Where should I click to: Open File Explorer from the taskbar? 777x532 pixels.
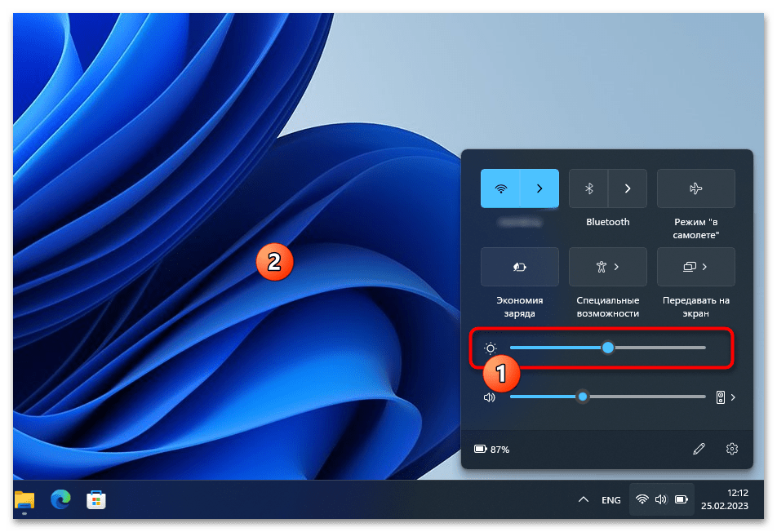click(24, 499)
